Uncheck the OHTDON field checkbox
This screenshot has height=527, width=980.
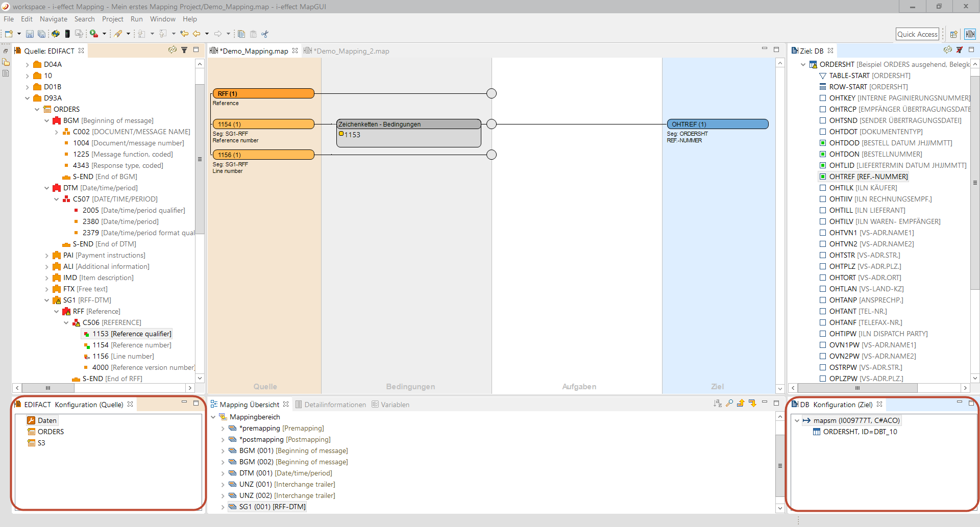823,154
